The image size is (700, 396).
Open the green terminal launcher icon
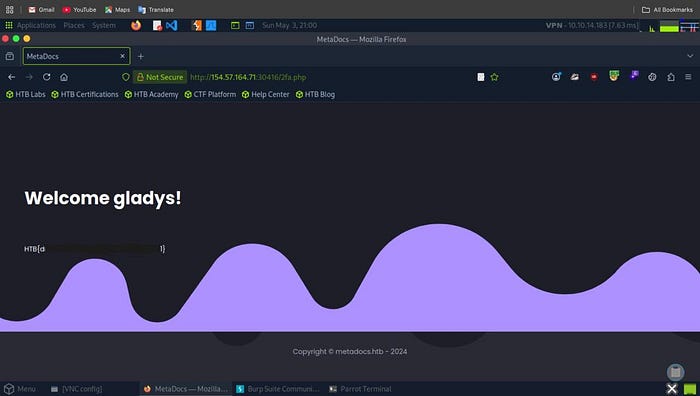click(x=235, y=25)
